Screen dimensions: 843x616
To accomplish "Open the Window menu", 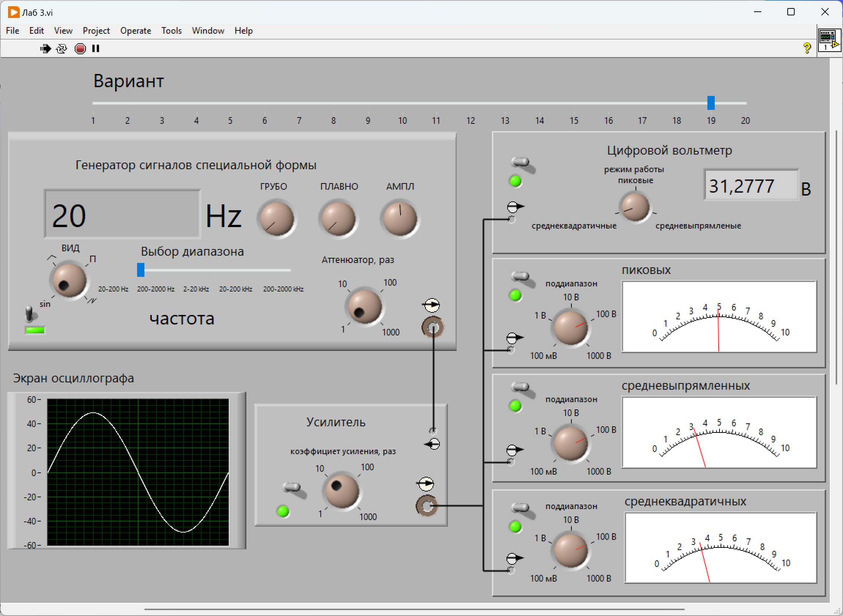I will (208, 30).
